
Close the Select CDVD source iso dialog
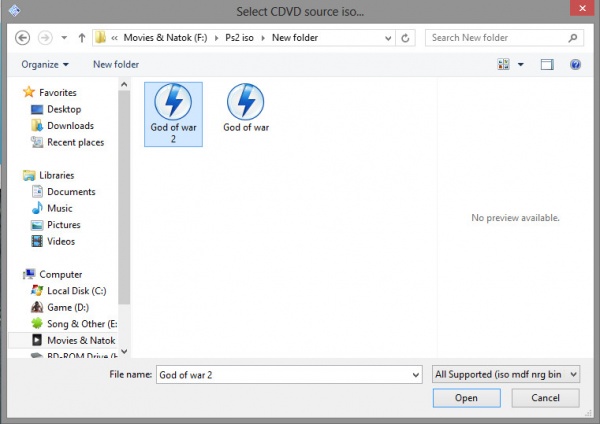[582, 8]
